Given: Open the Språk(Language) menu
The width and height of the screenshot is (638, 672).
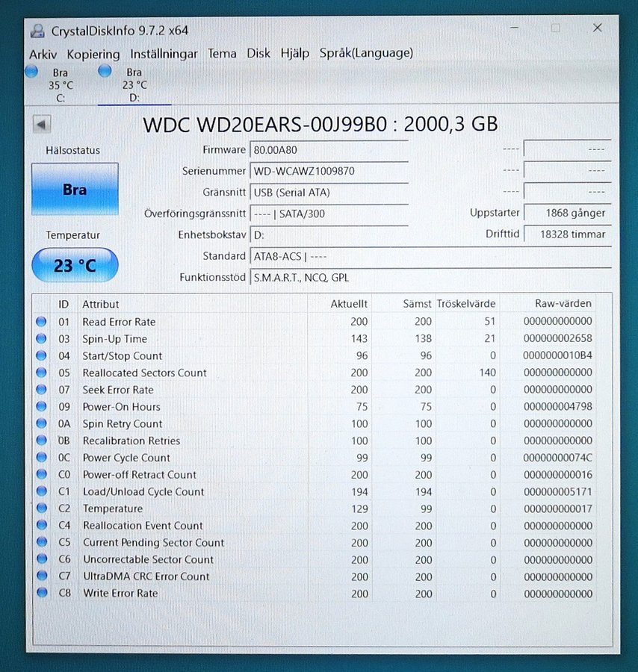Looking at the screenshot, I should (366, 54).
